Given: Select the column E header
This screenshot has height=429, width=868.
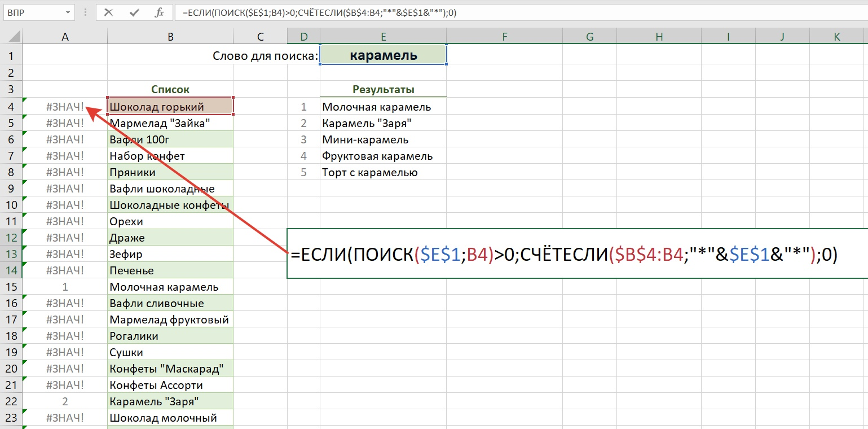Looking at the screenshot, I should point(383,37).
